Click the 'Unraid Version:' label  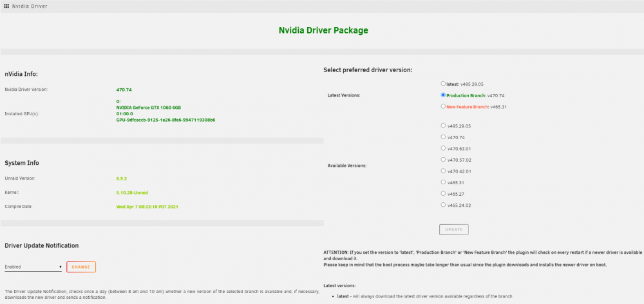click(x=20, y=178)
